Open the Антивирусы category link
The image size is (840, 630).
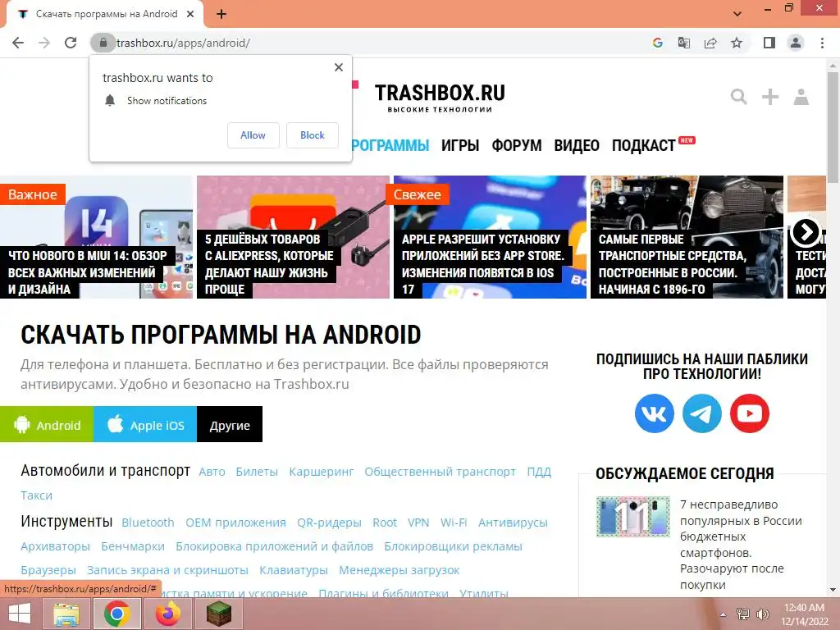click(x=513, y=523)
